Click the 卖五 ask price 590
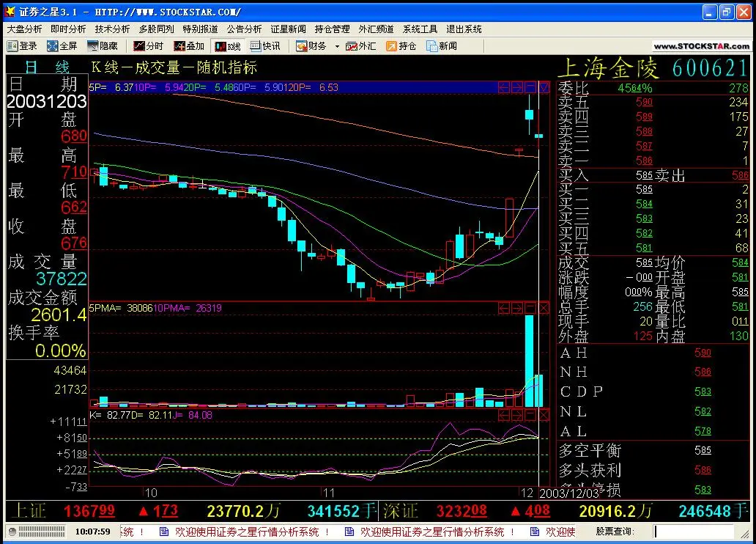This screenshot has height=544, width=756. point(644,102)
